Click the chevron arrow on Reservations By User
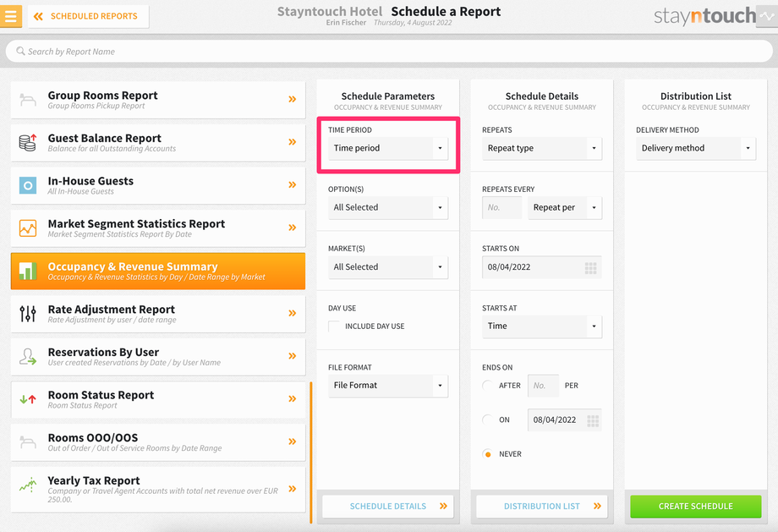The image size is (778, 532). click(x=293, y=356)
